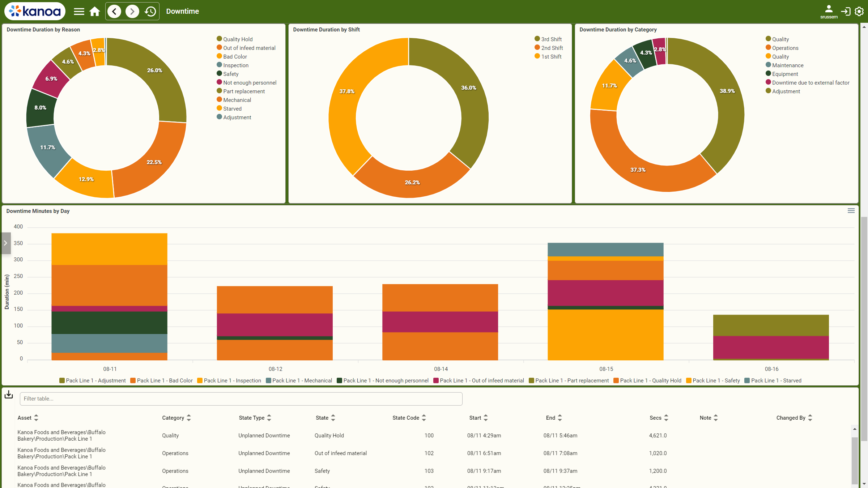Toggle 1st Shift in the Shift legend
The width and height of the screenshot is (868, 488).
[x=548, y=56]
